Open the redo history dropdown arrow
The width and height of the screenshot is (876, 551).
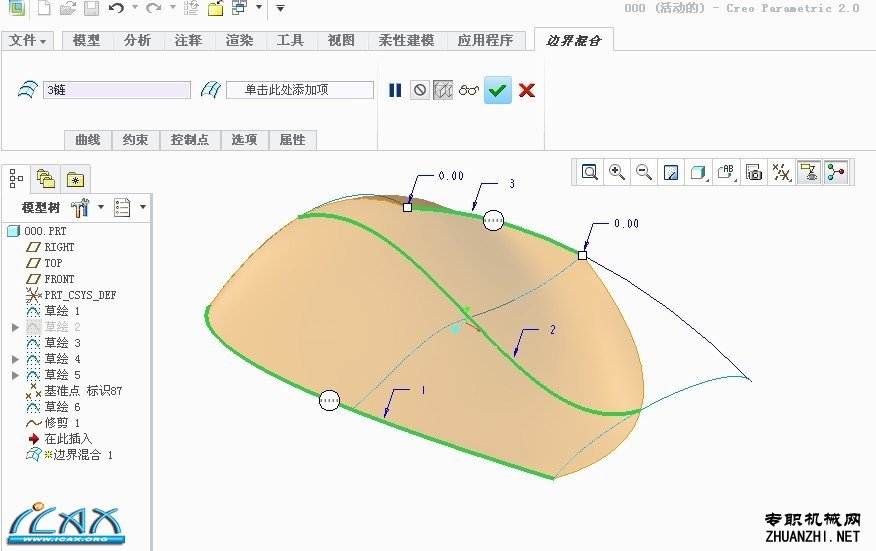pos(172,8)
